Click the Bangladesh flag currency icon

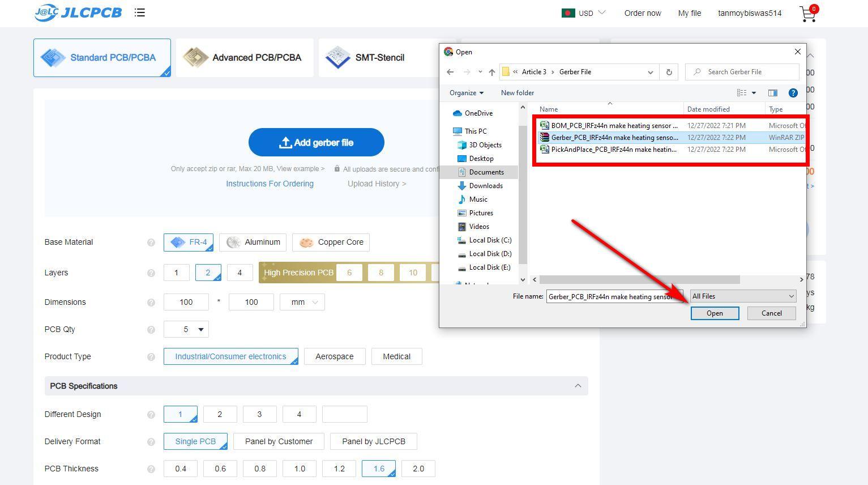(x=568, y=13)
